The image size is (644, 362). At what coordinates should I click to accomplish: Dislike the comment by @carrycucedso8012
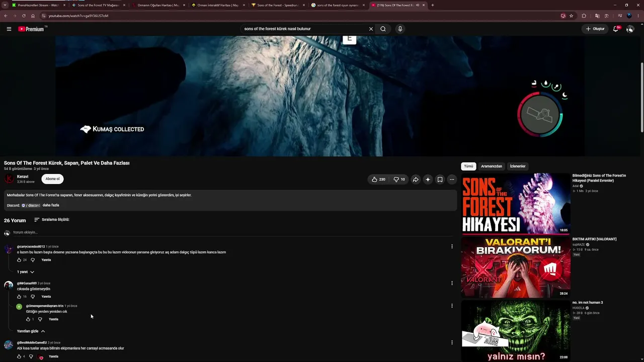[33, 260]
